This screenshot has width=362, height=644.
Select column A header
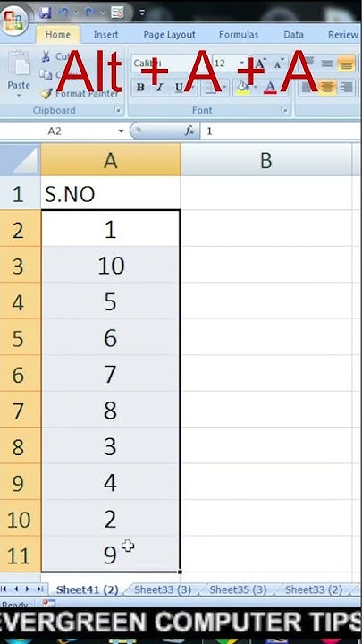(x=111, y=161)
